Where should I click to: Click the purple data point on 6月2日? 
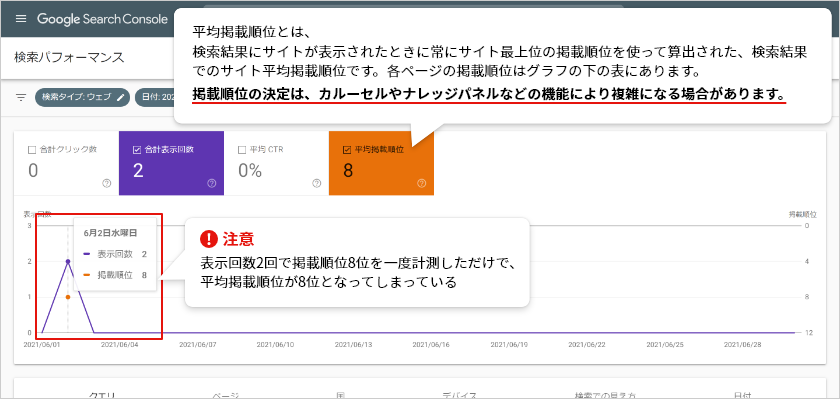pyautogui.click(x=68, y=261)
